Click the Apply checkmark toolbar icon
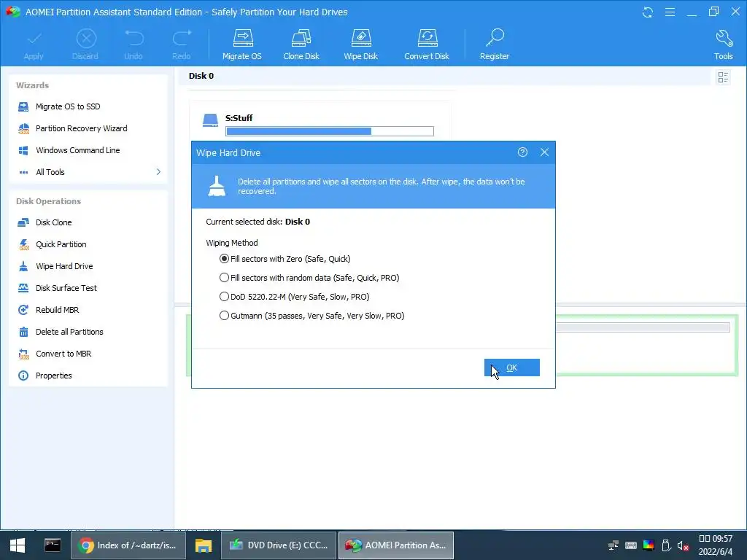This screenshot has width=747, height=560. pos(34,39)
